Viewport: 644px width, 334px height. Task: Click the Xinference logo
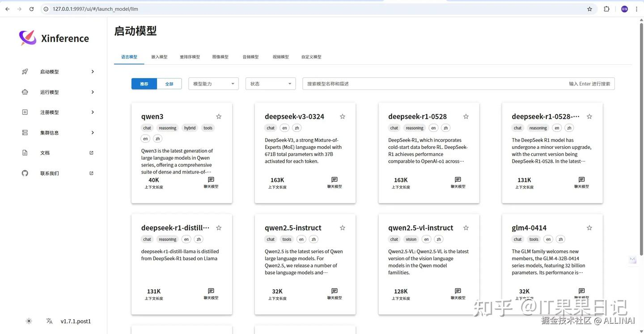[x=28, y=38]
